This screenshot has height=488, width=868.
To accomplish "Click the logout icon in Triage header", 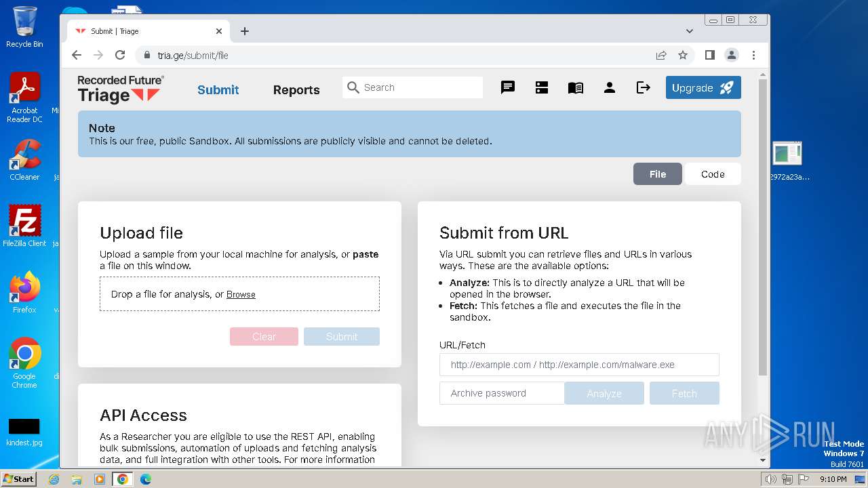I will point(644,87).
